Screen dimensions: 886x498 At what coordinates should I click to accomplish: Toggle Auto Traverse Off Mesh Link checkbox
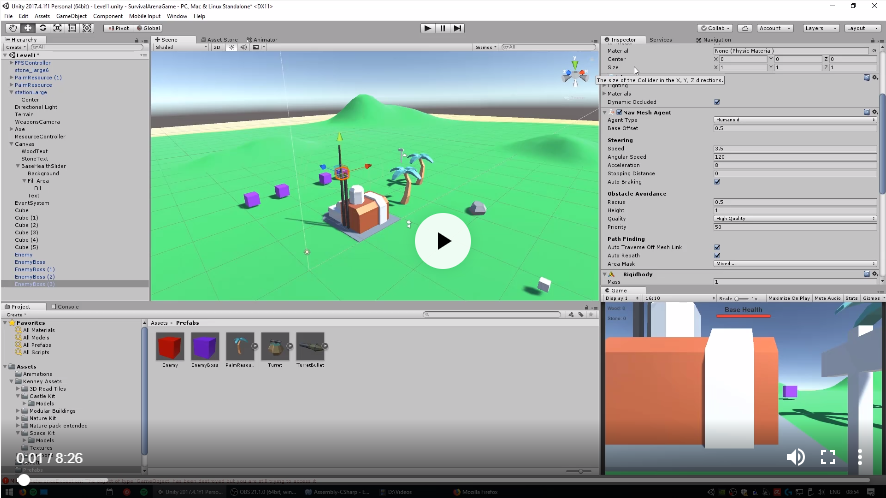pyautogui.click(x=717, y=247)
